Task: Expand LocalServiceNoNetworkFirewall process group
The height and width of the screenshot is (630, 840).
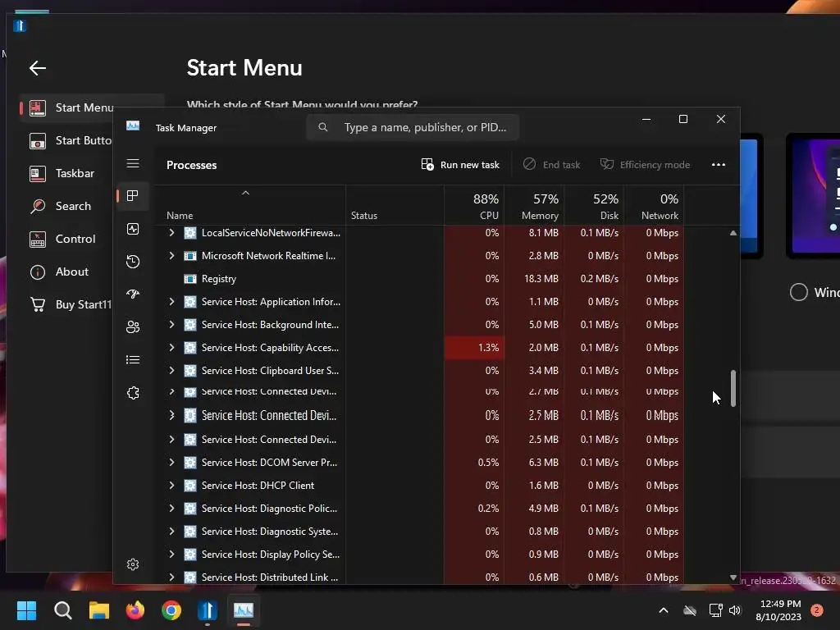Action: coord(171,232)
